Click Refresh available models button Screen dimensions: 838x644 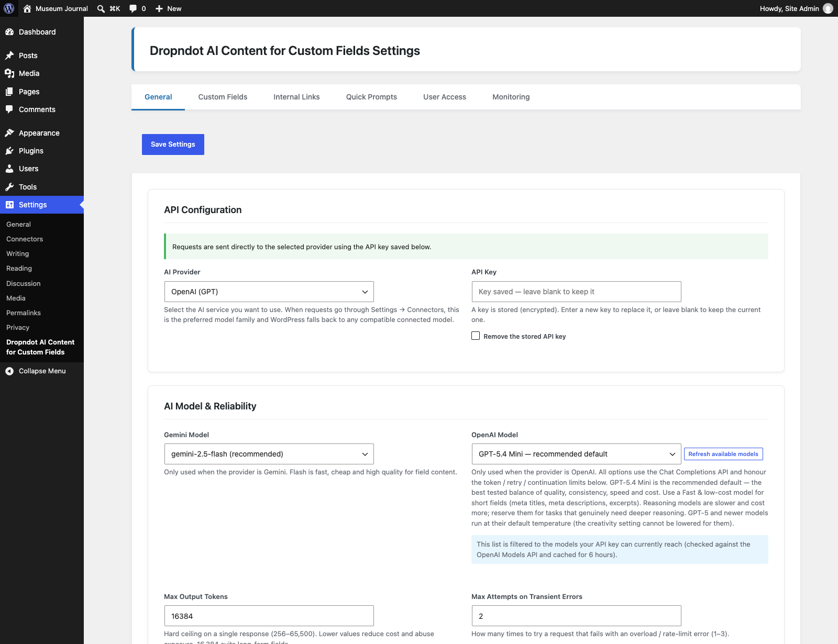coord(723,454)
